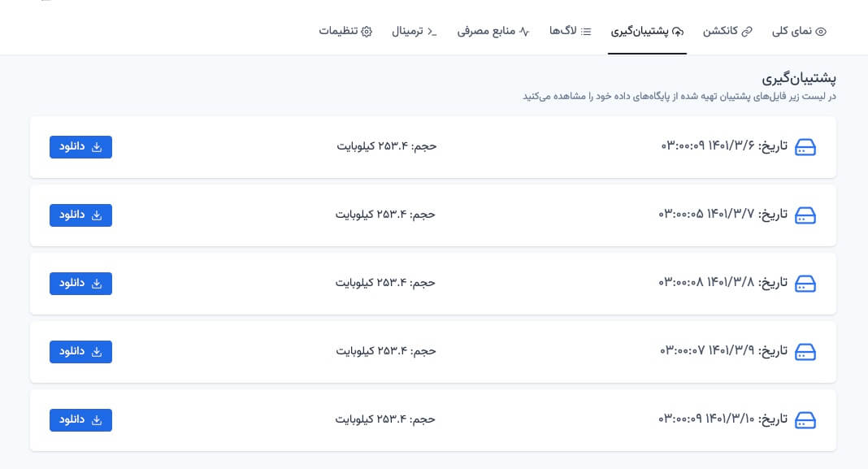Open the لاگ‌ها tab
The image size is (868, 469).
click(x=571, y=31)
